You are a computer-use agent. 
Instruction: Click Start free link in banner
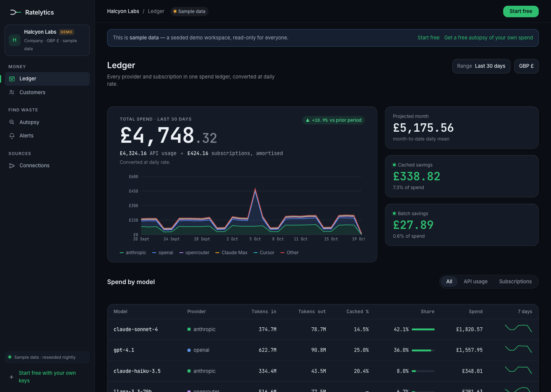click(429, 38)
